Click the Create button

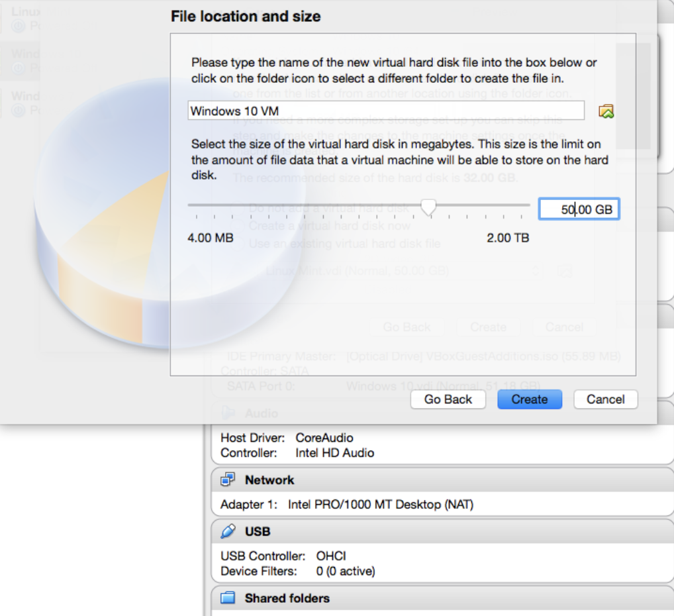[530, 399]
